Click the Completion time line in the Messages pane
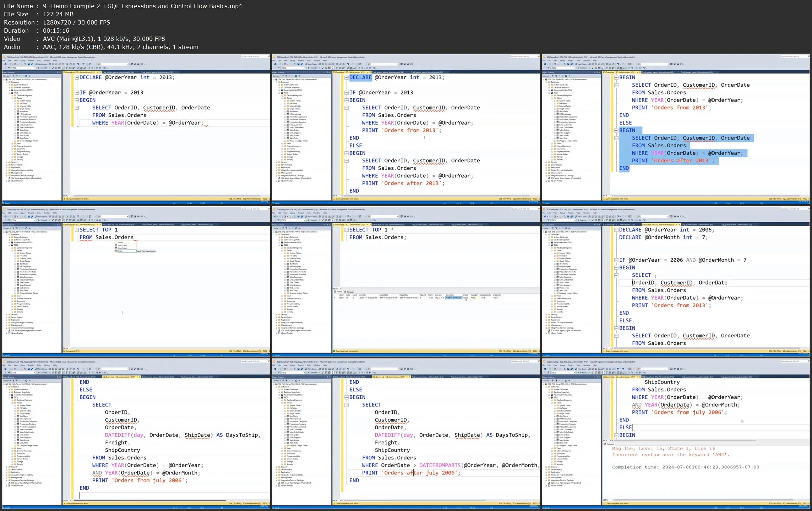The height and width of the screenshot is (511, 812). [686, 467]
